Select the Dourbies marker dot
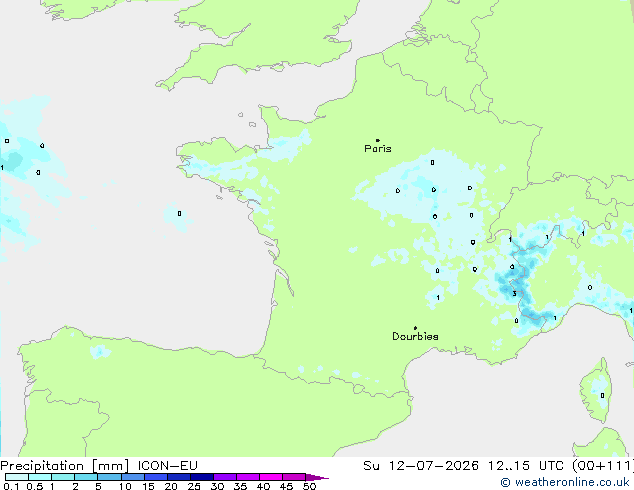634x490 pixels. [x=415, y=328]
